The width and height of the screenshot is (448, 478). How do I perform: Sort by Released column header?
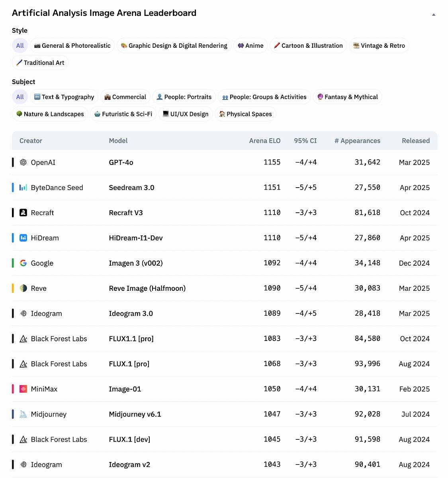coord(416,141)
